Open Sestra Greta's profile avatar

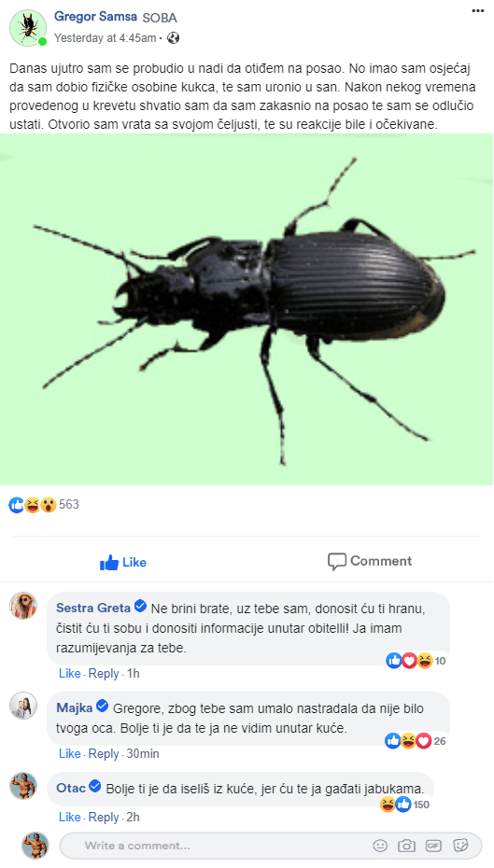click(x=23, y=606)
